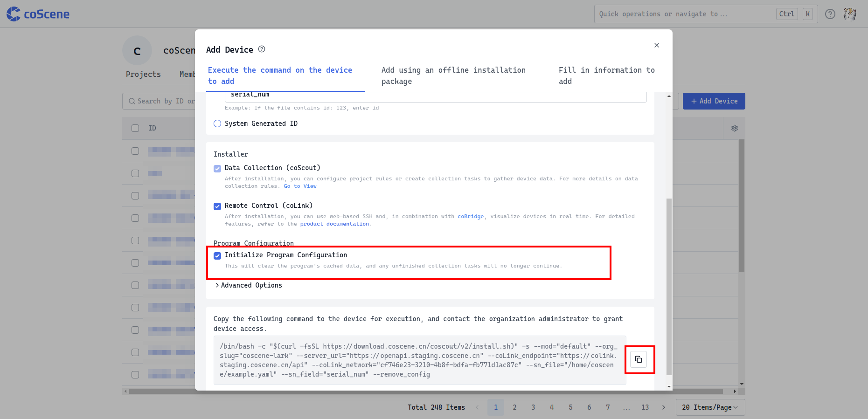Toggle Remote Control (coLink) checkbox
868x419 pixels.
[217, 206]
